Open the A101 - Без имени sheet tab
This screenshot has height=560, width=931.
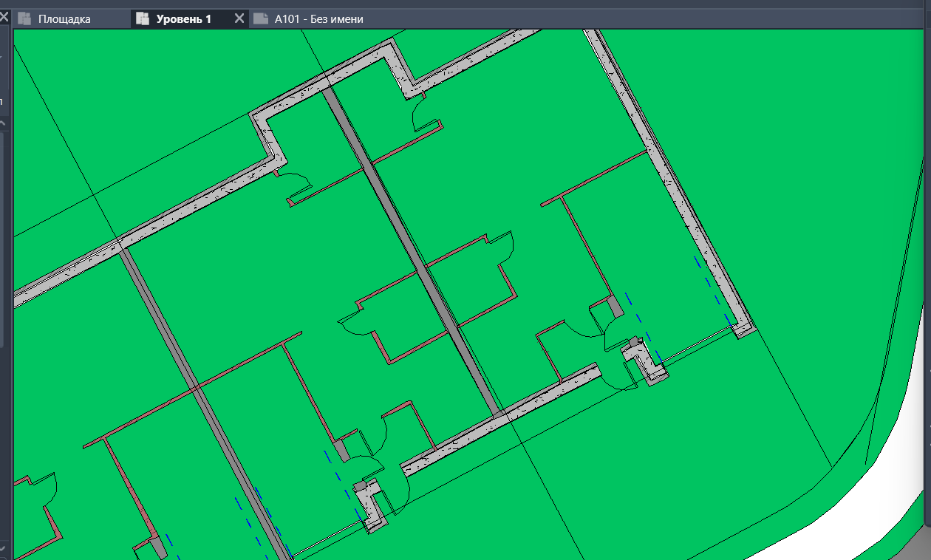click(x=318, y=19)
